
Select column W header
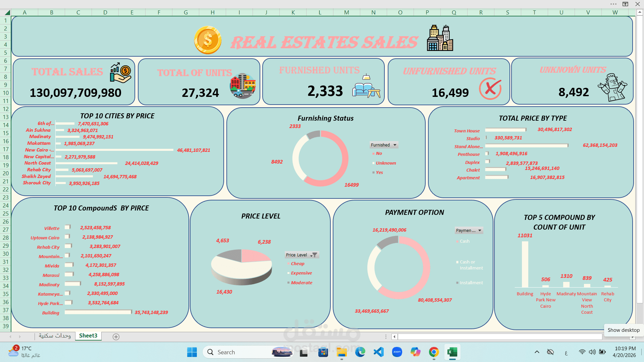615,12
